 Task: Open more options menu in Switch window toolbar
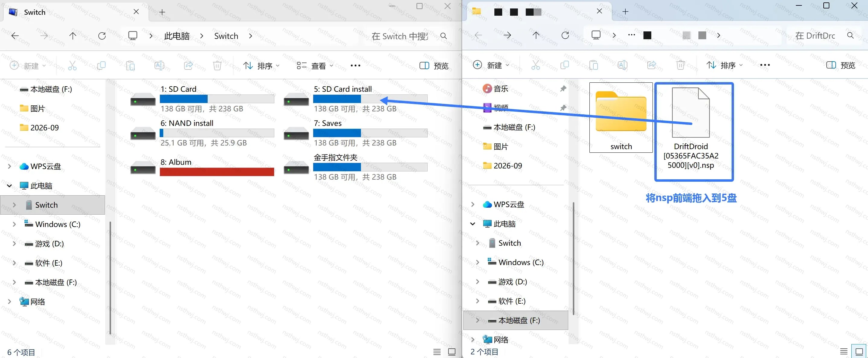[x=355, y=66]
